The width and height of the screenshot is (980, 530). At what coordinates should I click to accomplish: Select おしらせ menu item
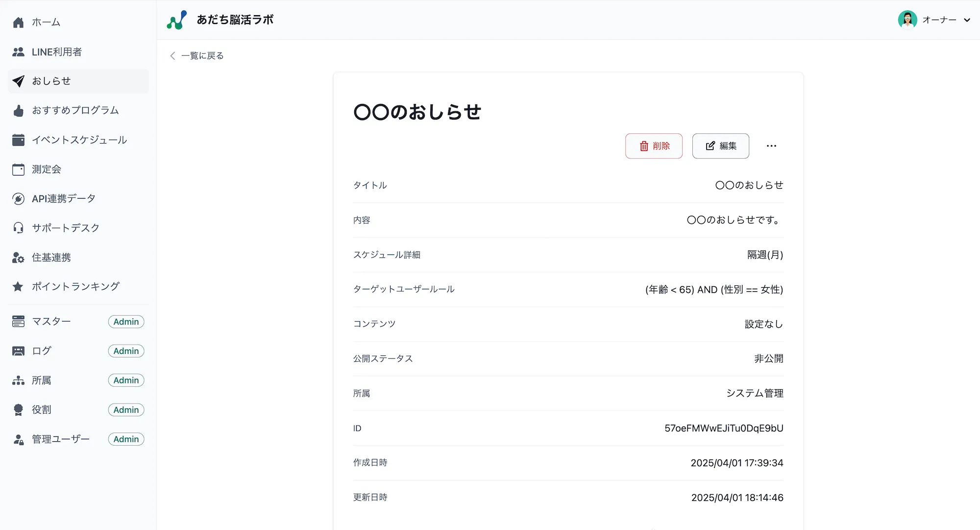(x=78, y=81)
